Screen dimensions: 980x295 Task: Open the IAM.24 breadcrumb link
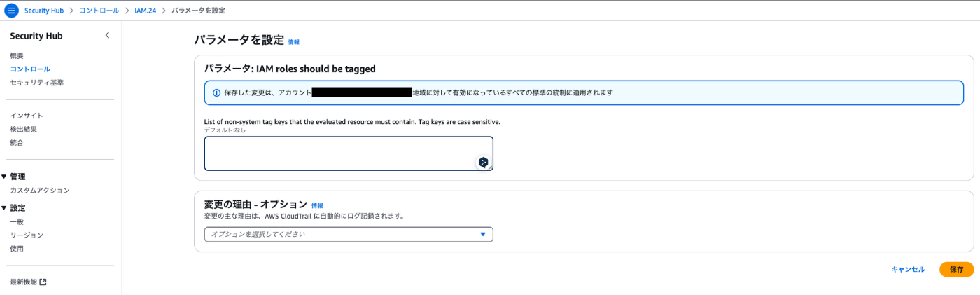tap(145, 11)
